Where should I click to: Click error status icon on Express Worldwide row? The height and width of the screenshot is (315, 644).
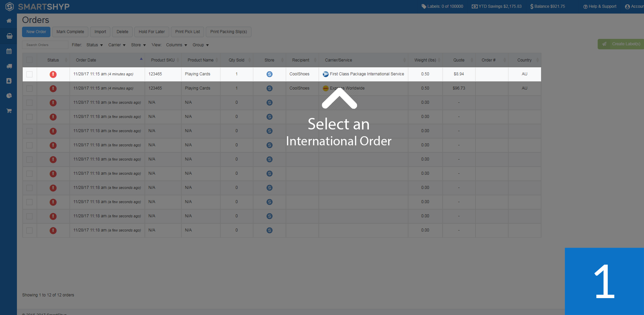pyautogui.click(x=53, y=89)
